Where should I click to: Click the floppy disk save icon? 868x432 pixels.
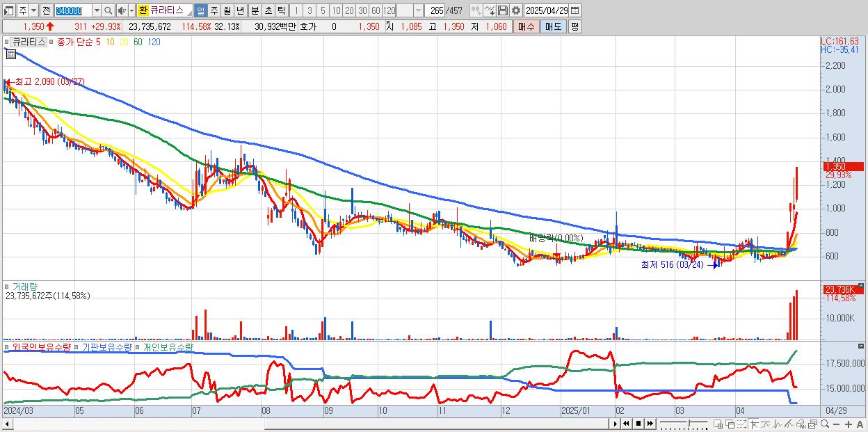(x=503, y=10)
